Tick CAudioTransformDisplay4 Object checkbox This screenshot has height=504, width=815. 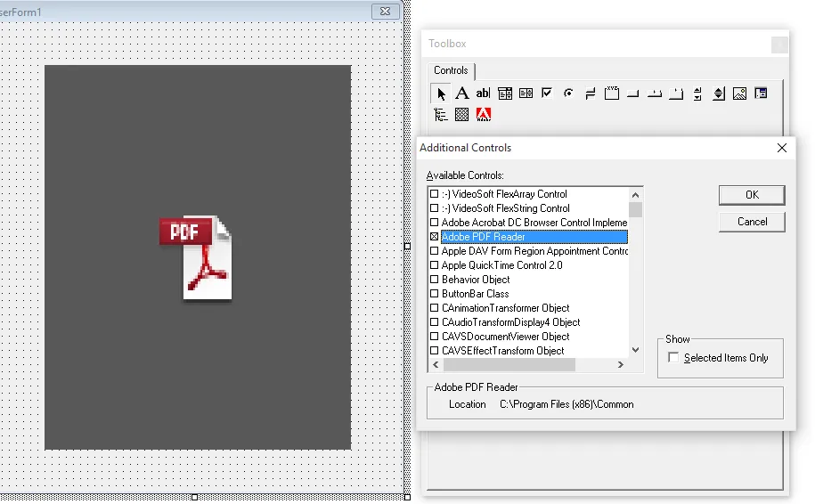435,322
